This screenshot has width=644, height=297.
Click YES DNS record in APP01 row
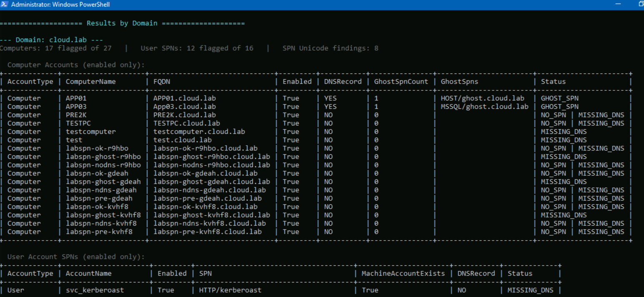(x=330, y=98)
